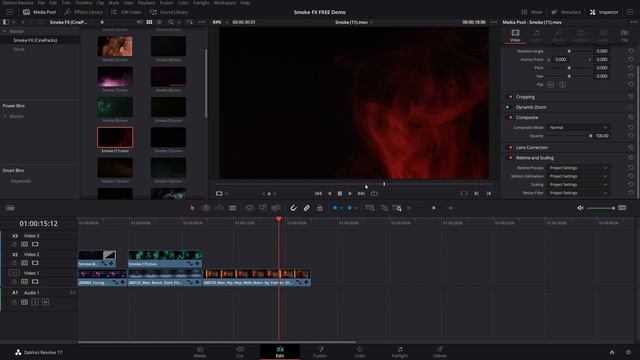The width and height of the screenshot is (640, 360).
Task: Open the Project Manager home icon
Action: pyautogui.click(x=612, y=352)
